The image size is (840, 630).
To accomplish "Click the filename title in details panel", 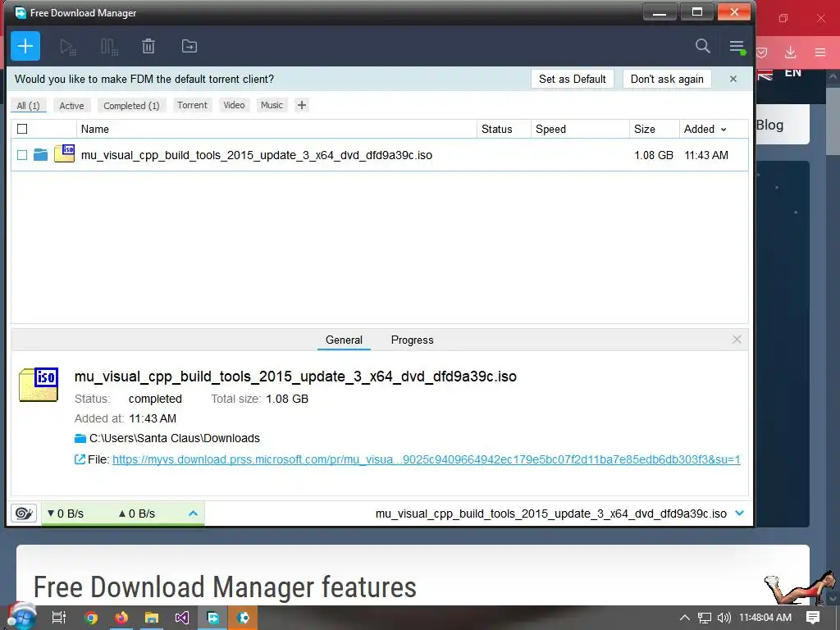I will 295,376.
